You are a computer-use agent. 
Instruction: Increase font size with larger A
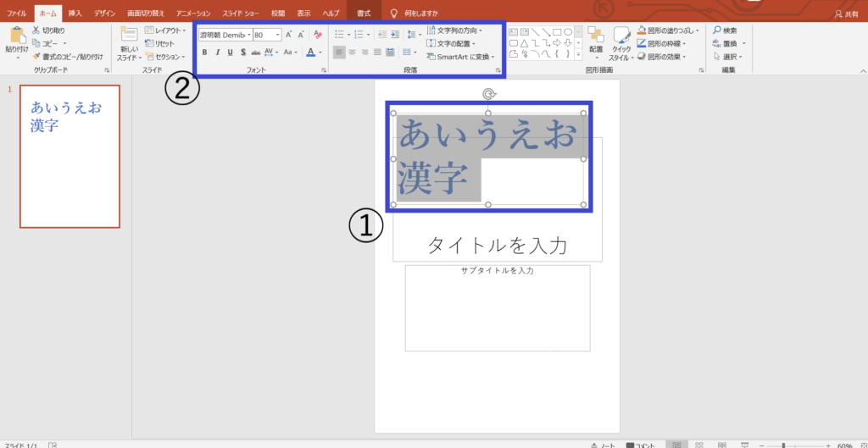pyautogui.click(x=288, y=34)
